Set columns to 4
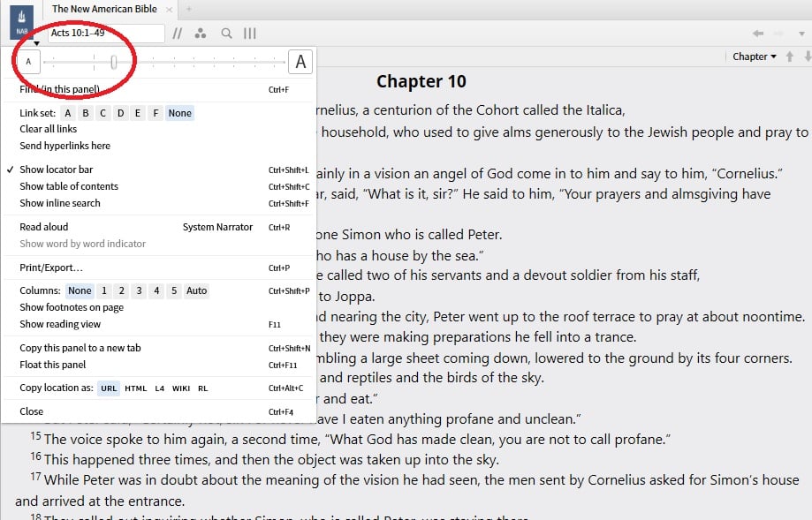Viewport: 812px width, 520px height. coord(156,290)
